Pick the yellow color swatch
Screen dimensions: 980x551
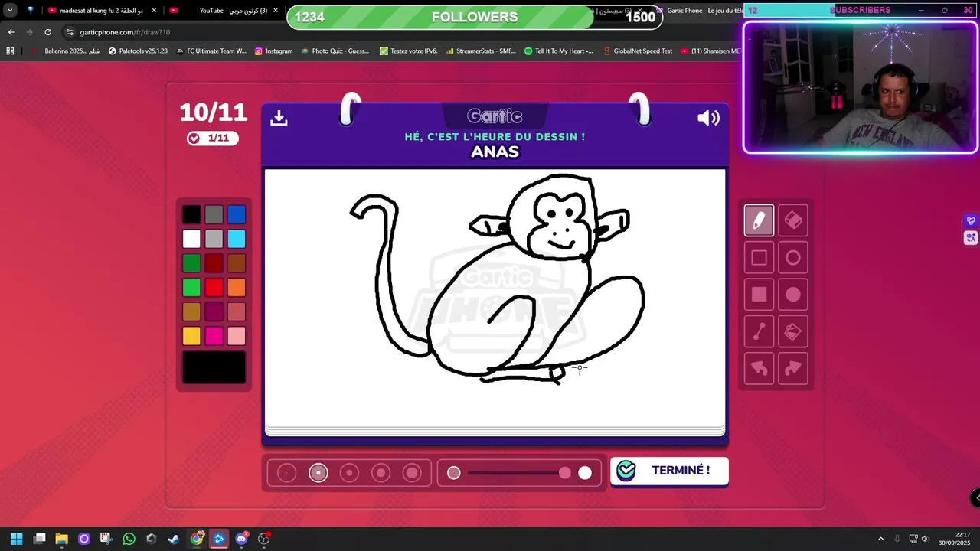191,336
